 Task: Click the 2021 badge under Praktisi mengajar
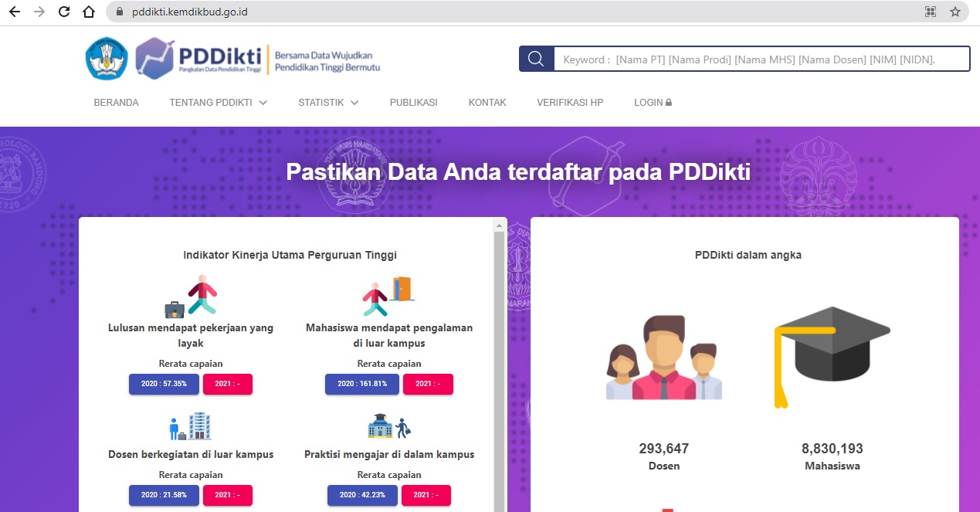[428, 495]
